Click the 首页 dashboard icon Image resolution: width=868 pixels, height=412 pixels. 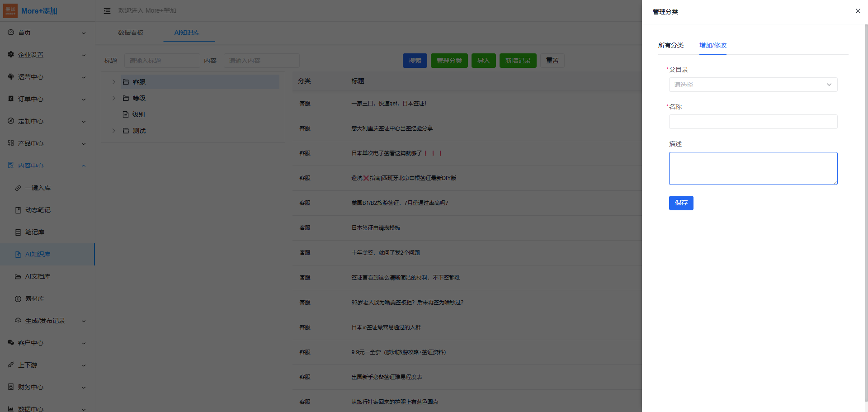[11, 33]
